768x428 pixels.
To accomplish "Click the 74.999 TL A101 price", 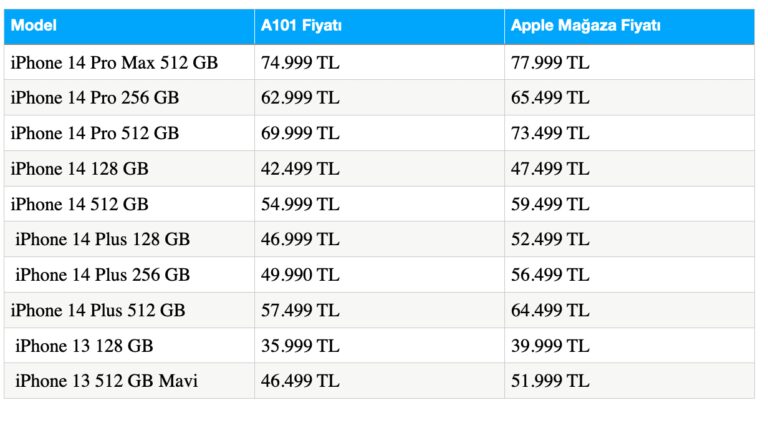I will click(300, 63).
